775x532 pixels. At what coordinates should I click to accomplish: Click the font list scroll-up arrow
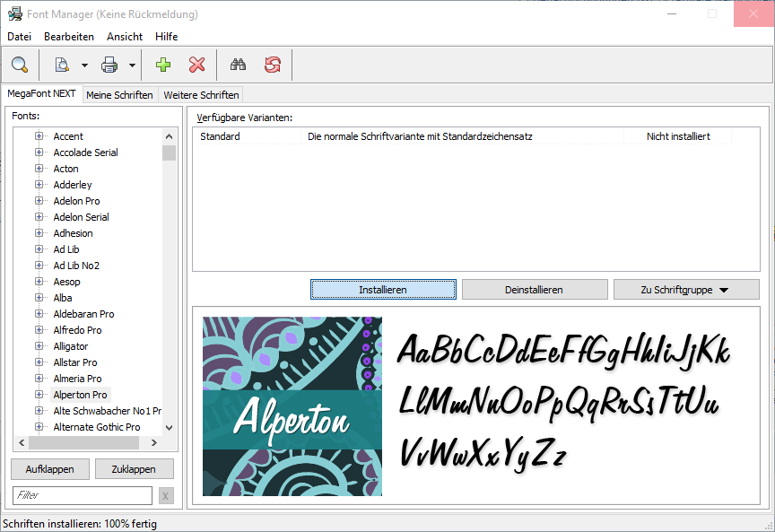pyautogui.click(x=169, y=136)
